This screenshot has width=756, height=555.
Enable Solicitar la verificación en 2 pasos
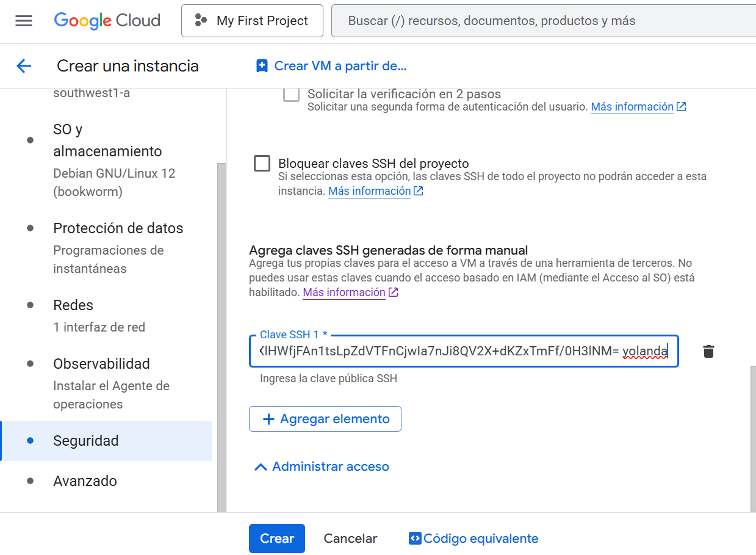click(x=292, y=94)
